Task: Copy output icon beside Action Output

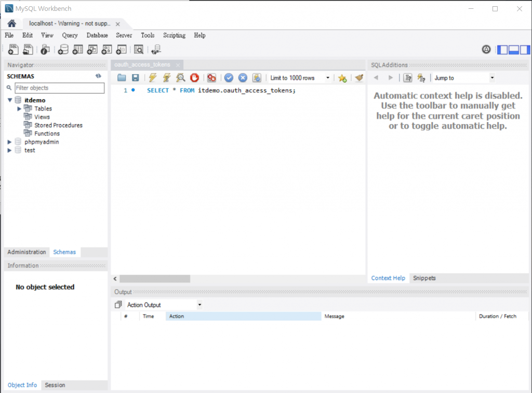Action: coord(118,305)
